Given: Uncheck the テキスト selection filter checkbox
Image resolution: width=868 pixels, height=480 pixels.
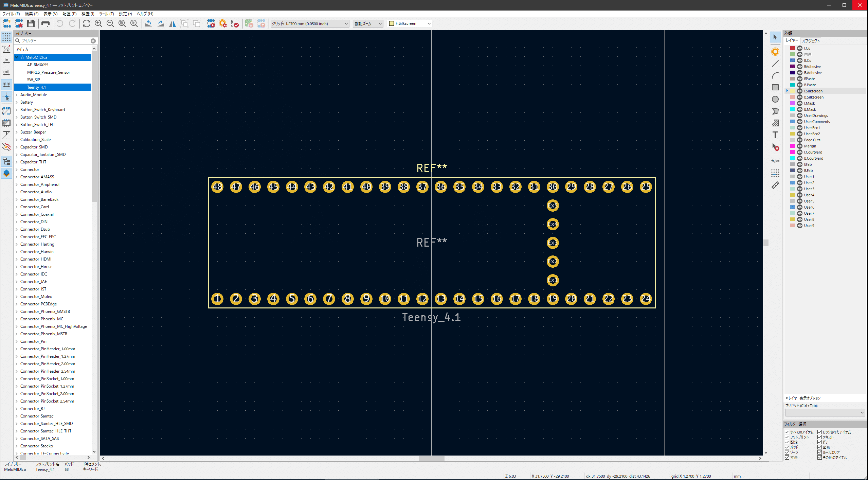Looking at the screenshot, I should pos(819,437).
